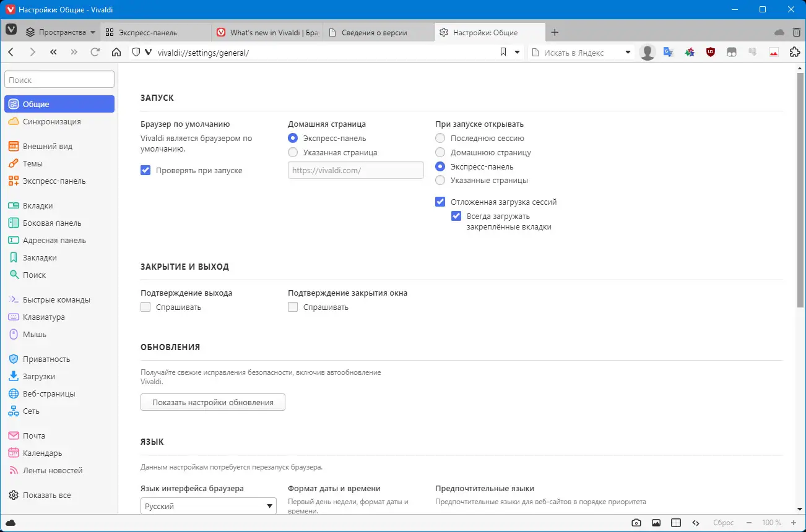Open the uBlock Origin extension
The height and width of the screenshot is (532, 806).
[x=710, y=52]
